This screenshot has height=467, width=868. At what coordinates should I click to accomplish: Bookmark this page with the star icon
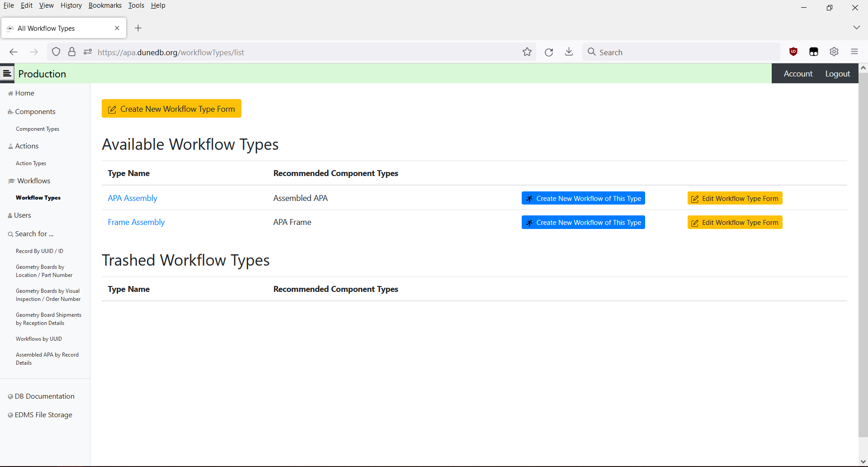point(527,52)
